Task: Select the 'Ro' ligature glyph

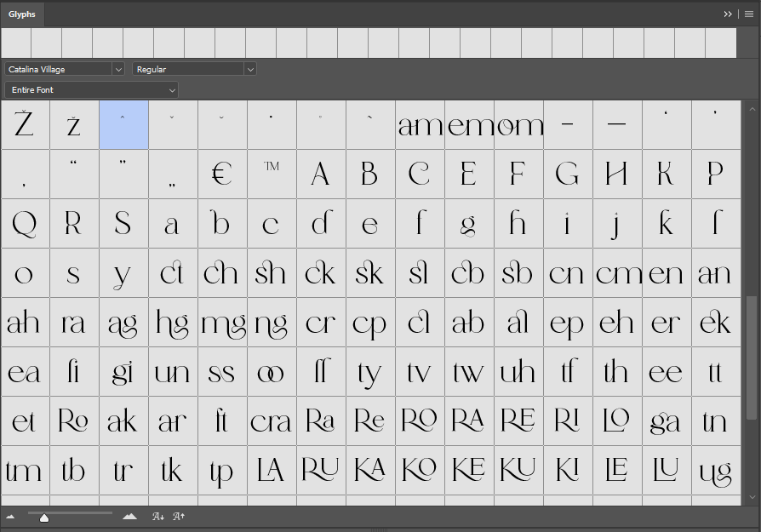Action: (75, 421)
